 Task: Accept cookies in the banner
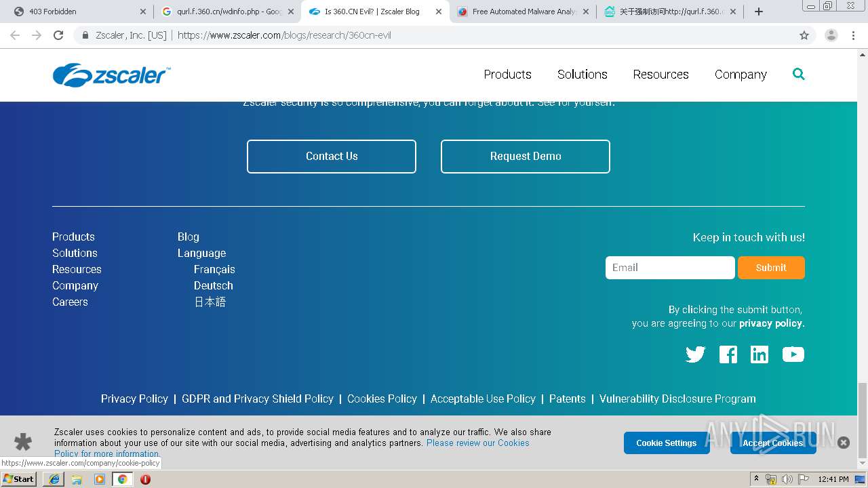click(x=773, y=443)
